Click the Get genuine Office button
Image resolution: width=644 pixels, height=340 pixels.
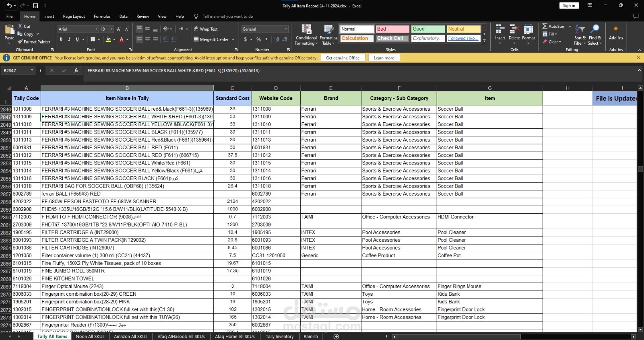pyautogui.click(x=343, y=58)
